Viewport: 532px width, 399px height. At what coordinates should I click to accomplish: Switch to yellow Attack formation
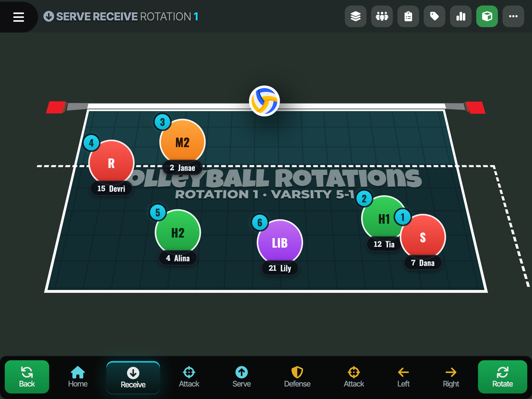point(354,377)
